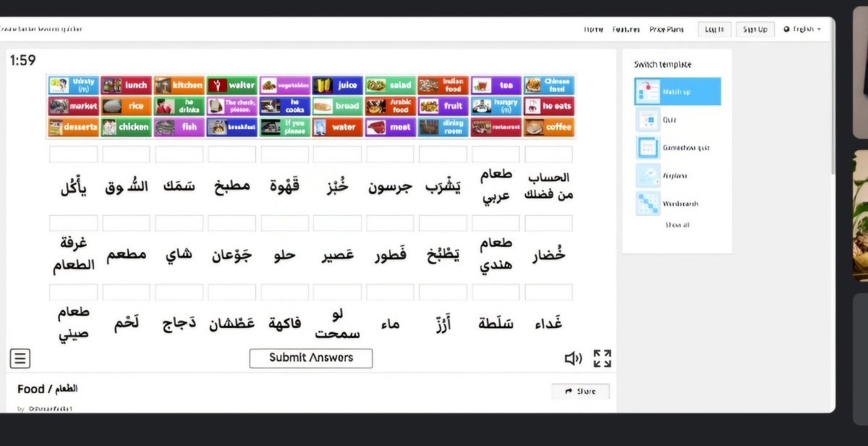Pick the 'coffee' picture tile

[549, 127]
